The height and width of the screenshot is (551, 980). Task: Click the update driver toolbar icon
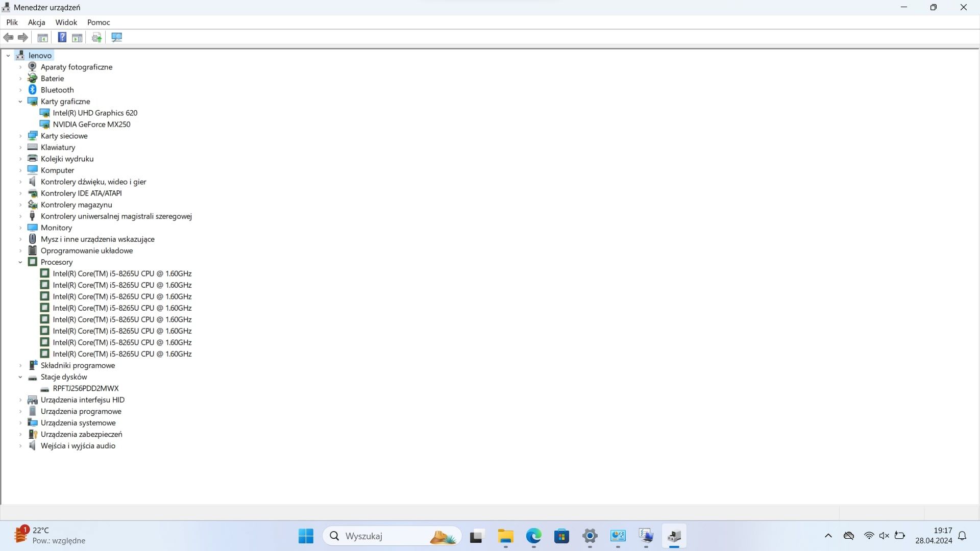pyautogui.click(x=96, y=37)
